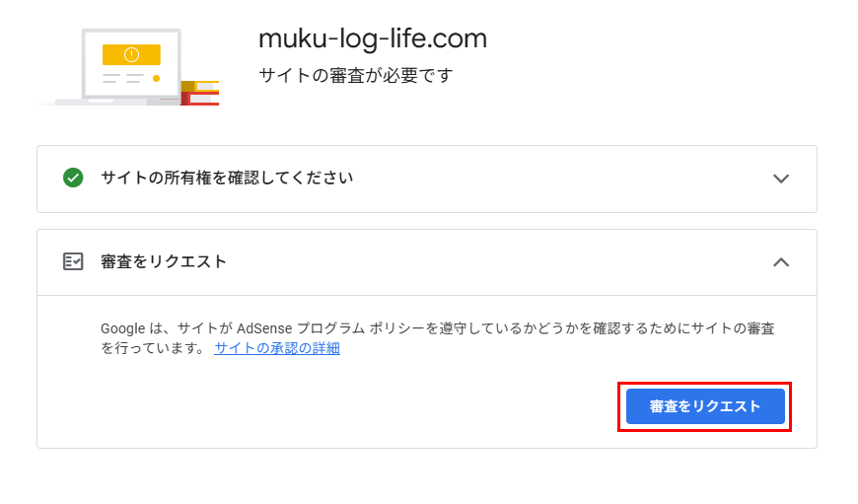
Task: Click the checklist icon beside 審査をリクエスト heading
Action: (73, 261)
